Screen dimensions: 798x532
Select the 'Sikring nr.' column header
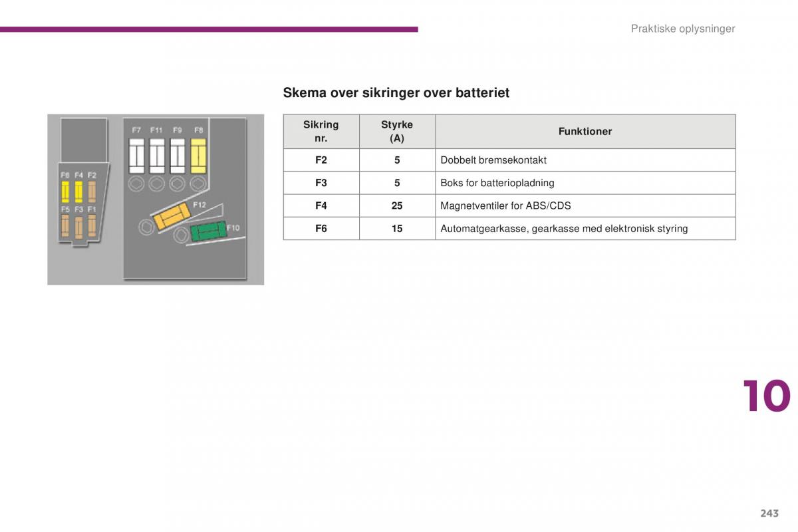(x=321, y=132)
